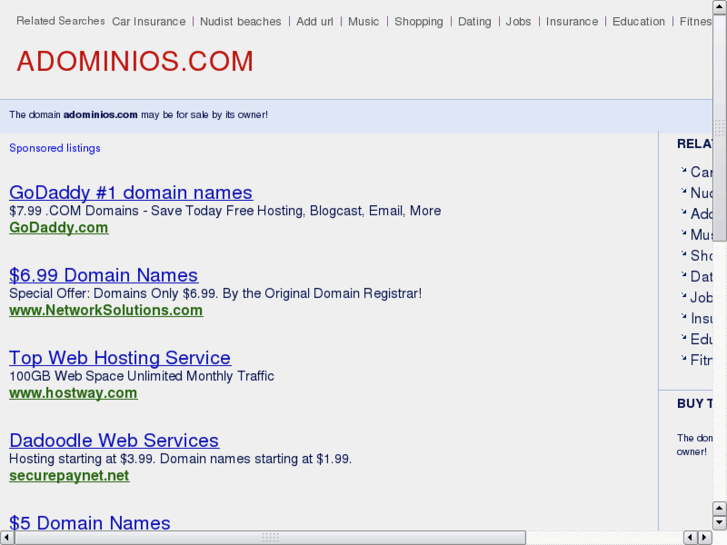Click the vertical scrollbar down arrow at bottom

(719, 523)
